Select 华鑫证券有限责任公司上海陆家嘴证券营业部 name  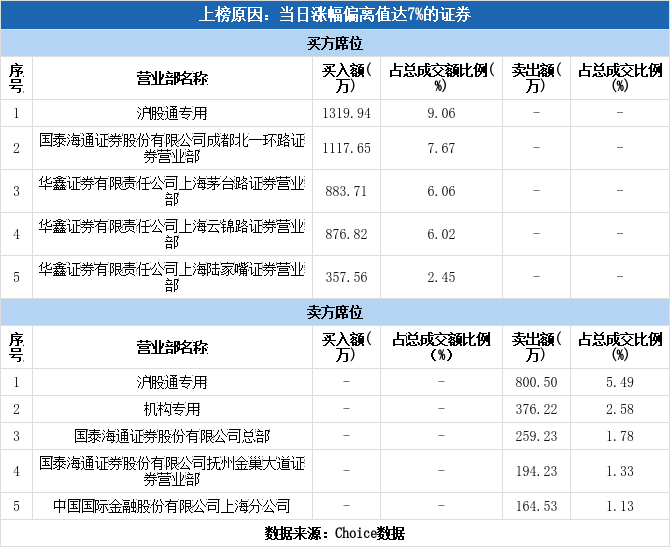pos(172,277)
